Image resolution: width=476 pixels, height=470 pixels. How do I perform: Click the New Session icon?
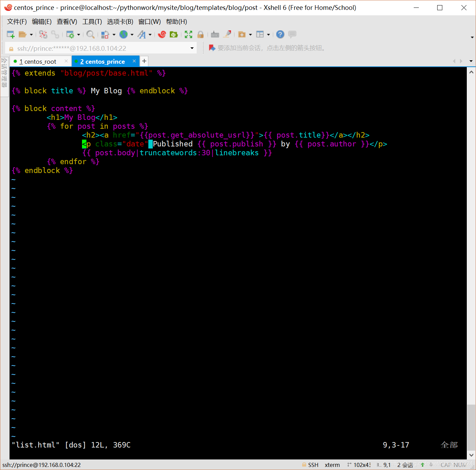click(11, 34)
